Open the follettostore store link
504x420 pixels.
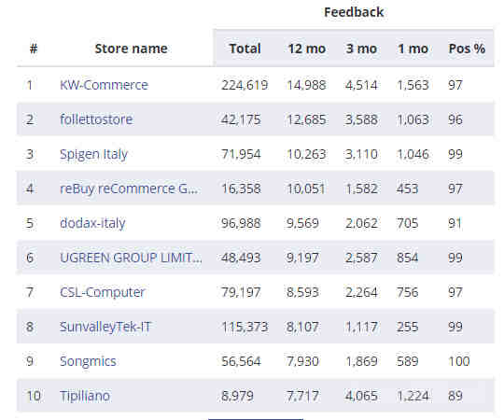[x=96, y=119]
